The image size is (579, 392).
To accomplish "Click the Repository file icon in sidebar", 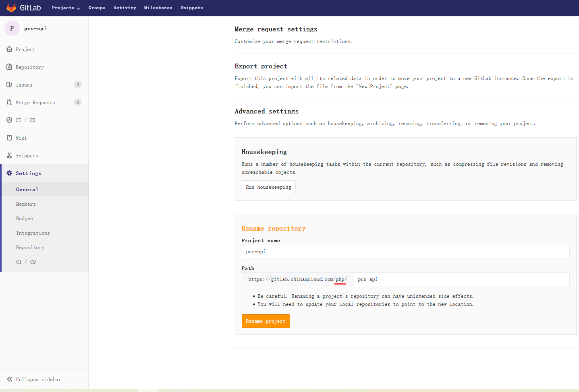I will 9,67.
